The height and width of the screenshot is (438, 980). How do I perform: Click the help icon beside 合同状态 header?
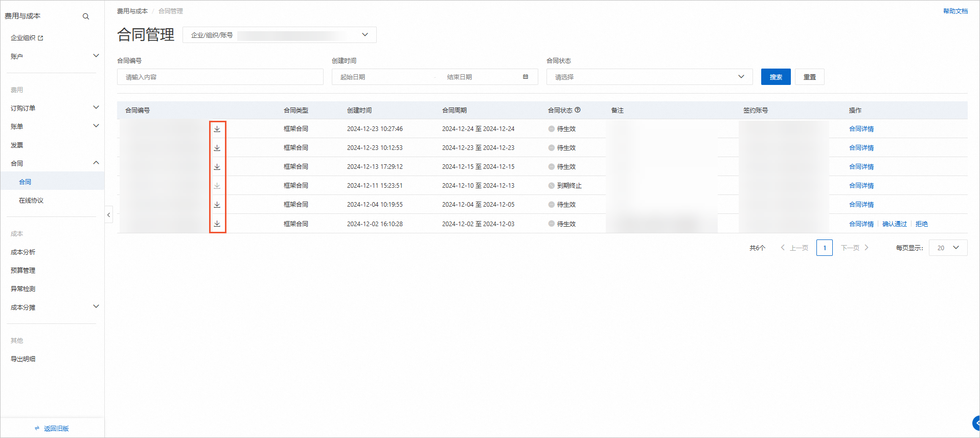tap(578, 110)
